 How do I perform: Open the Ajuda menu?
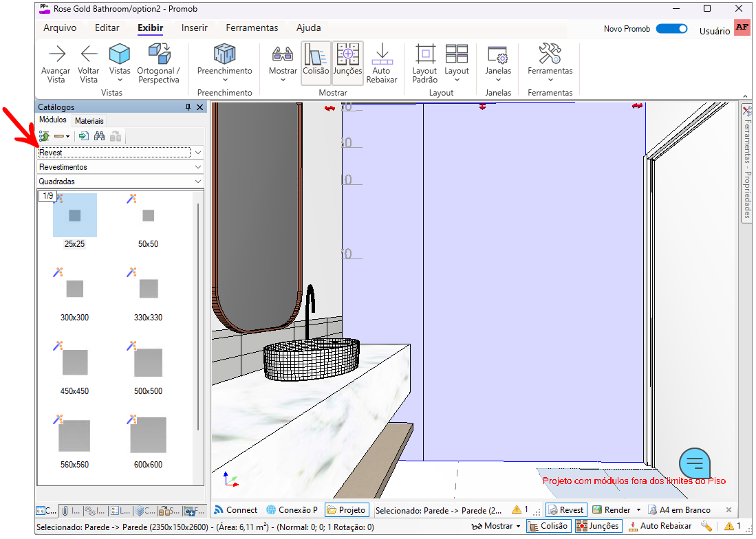tap(309, 28)
